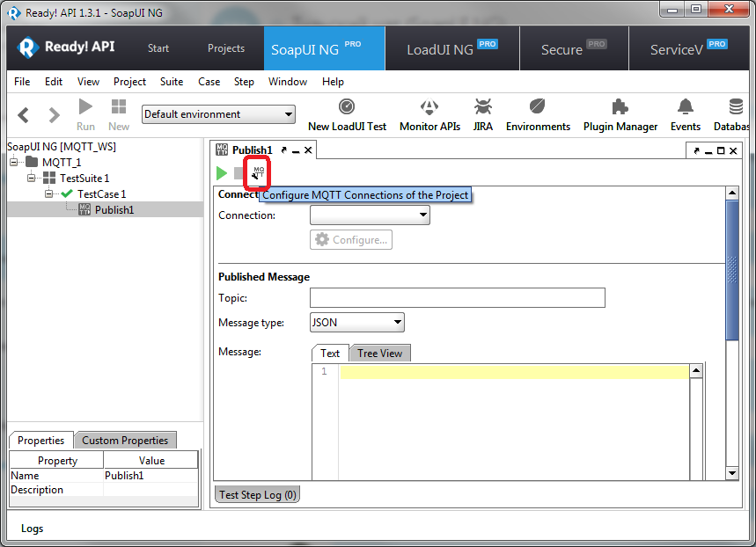Click the Topic input field
756x547 pixels.
[x=457, y=297]
